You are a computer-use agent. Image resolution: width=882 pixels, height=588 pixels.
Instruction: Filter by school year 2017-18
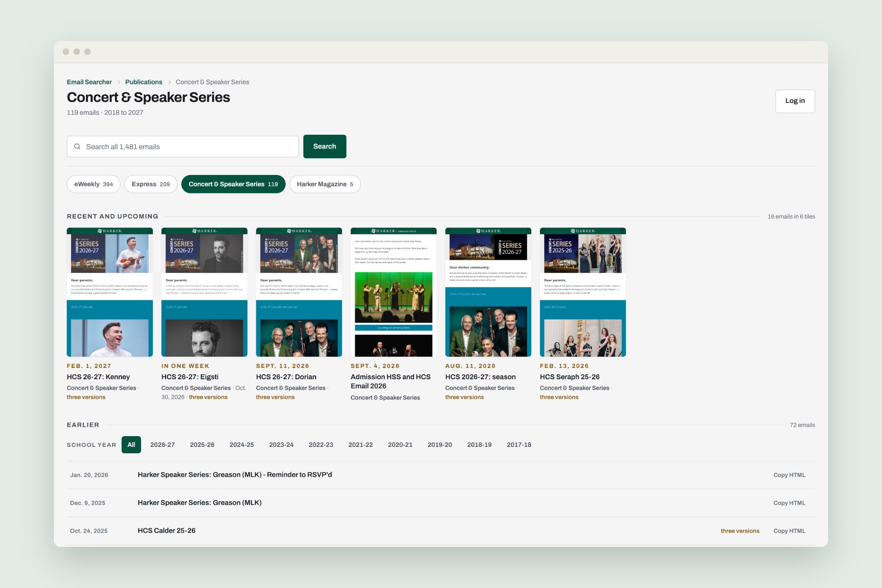point(519,445)
